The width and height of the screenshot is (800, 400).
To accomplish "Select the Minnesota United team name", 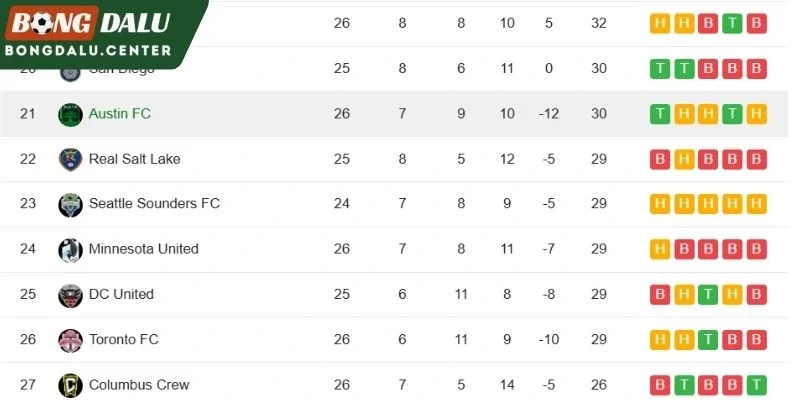I will tap(143, 249).
